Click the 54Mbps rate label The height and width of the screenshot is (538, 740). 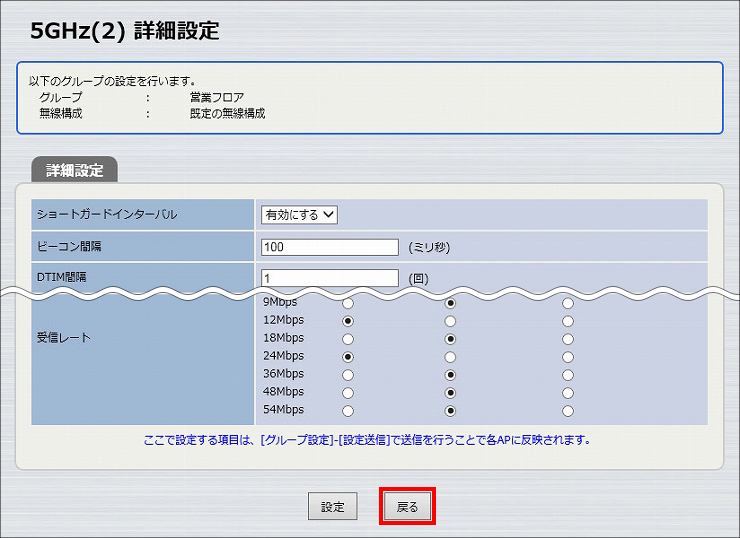point(283,410)
